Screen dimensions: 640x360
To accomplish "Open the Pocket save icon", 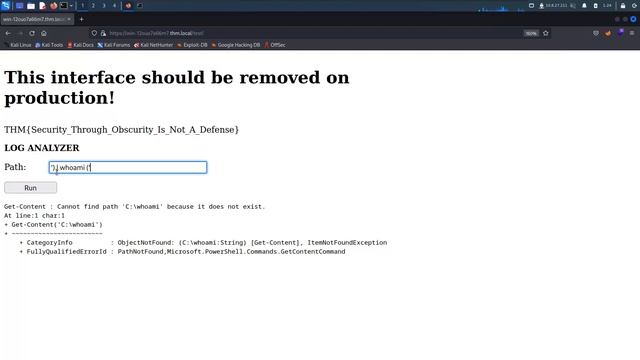I will pos(596,33).
